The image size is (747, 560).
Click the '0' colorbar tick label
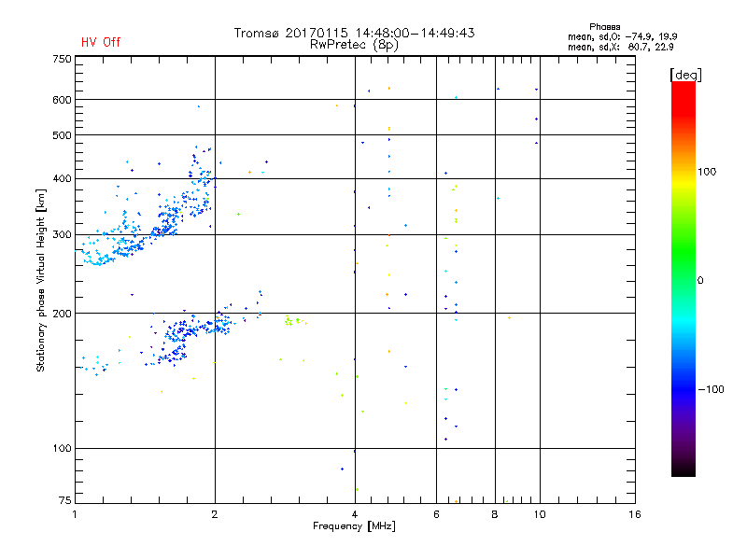(x=700, y=281)
